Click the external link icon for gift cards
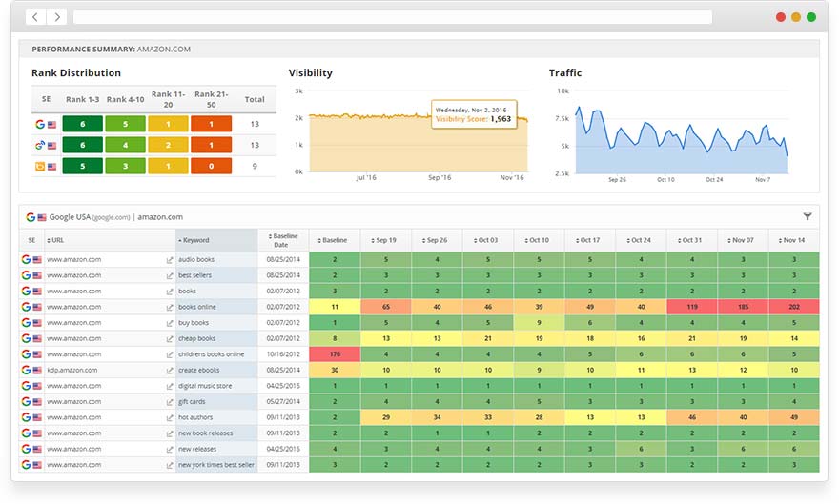This screenshot has height=504, width=839. [x=170, y=402]
